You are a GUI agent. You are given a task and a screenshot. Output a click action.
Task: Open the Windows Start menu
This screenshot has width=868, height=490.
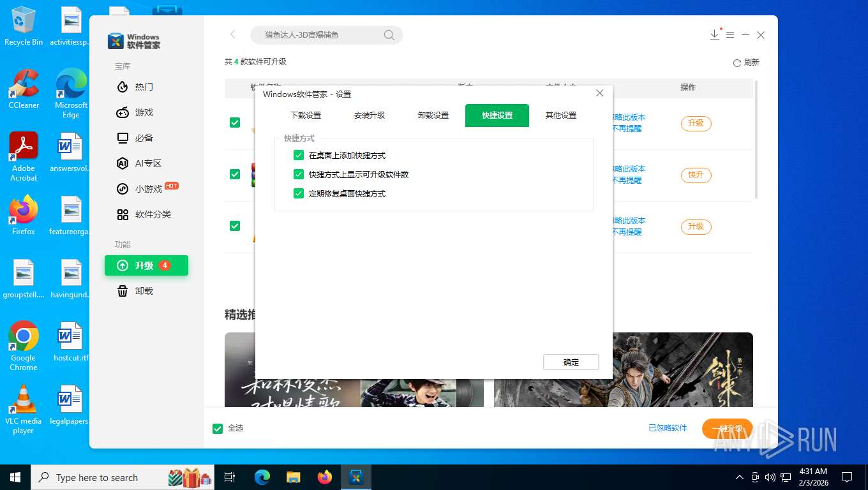[15, 477]
